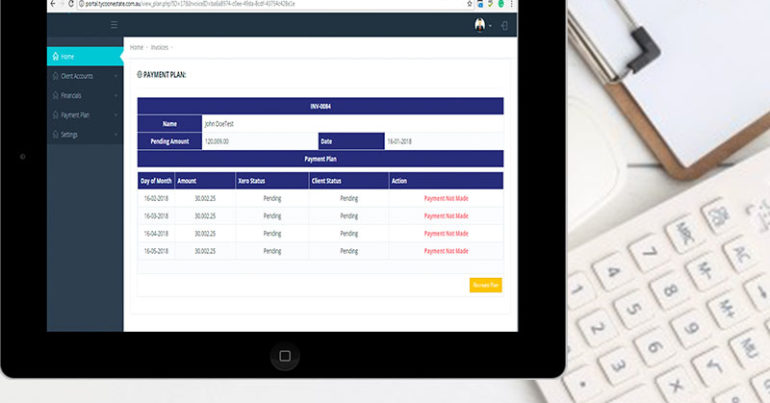The height and width of the screenshot is (403, 770).
Task: Click the Day of Month column header
Action: click(x=156, y=181)
